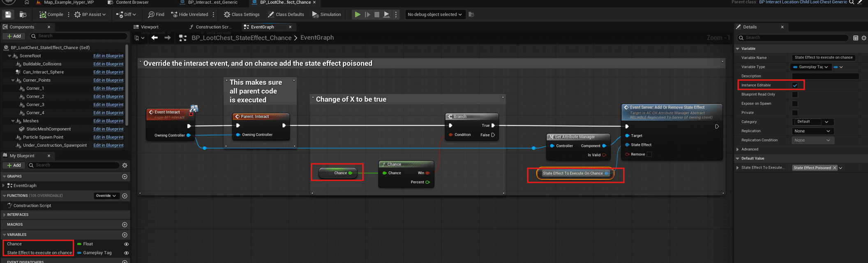Click the Save blueprint icon
868x263 pixels.
coord(8,14)
